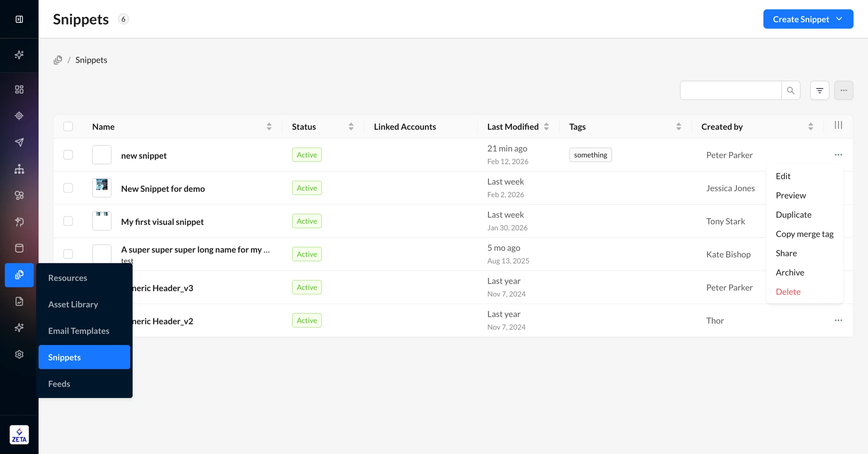The width and height of the screenshot is (868, 454).
Task: Click the search magnifier icon
Action: coord(790,90)
